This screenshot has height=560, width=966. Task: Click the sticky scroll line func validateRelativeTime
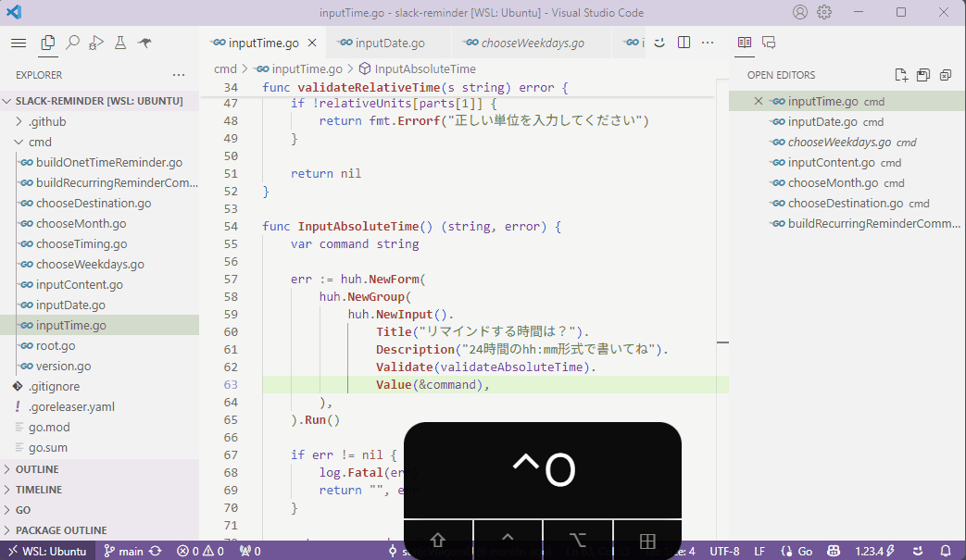[415, 87]
